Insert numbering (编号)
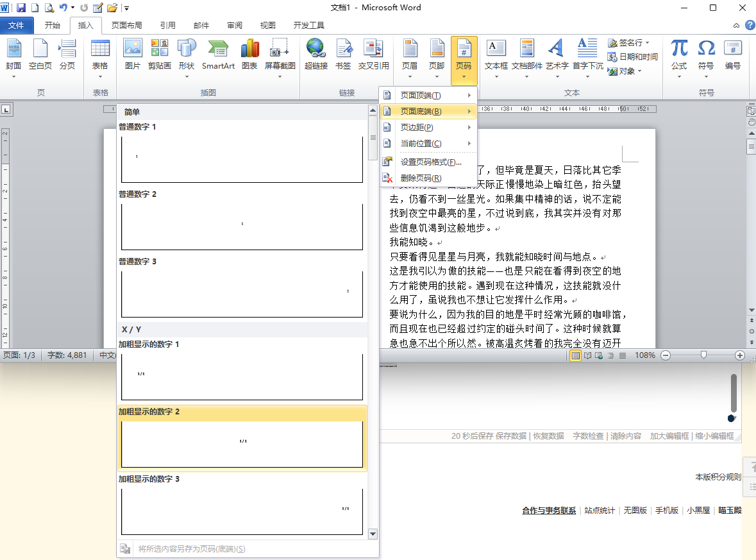This screenshot has width=756, height=560. coord(733,55)
